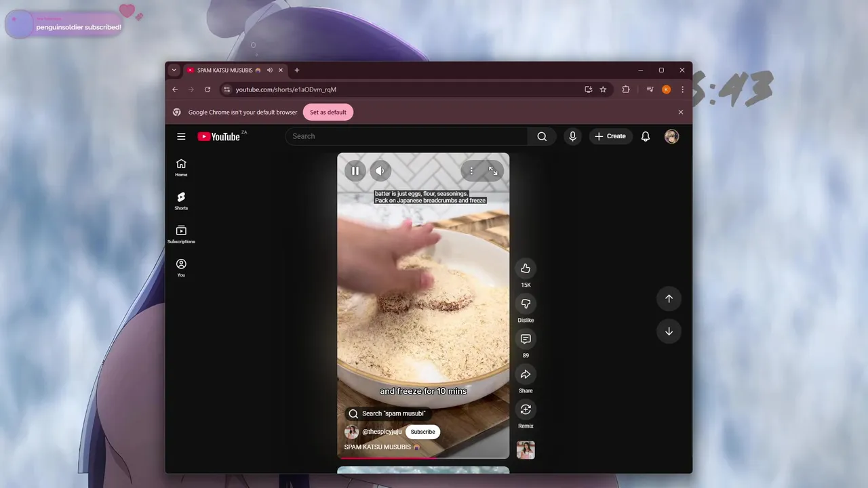
Task: Dislike the current short
Action: coord(526,304)
